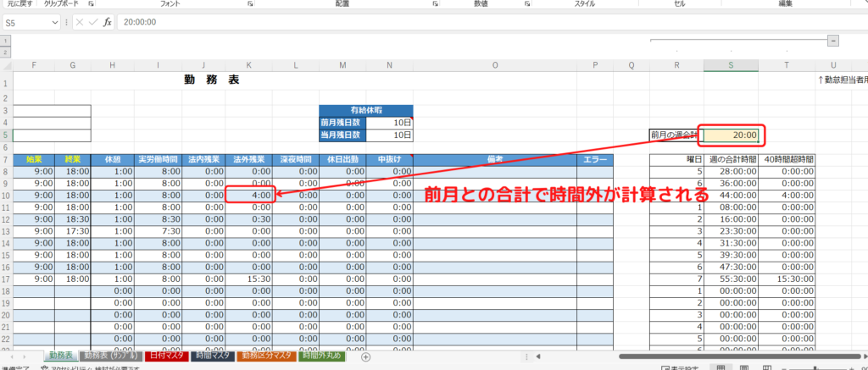Open the 数値 group dialog launcher
This screenshot has width=868, height=370.
pyautogui.click(x=527, y=3)
